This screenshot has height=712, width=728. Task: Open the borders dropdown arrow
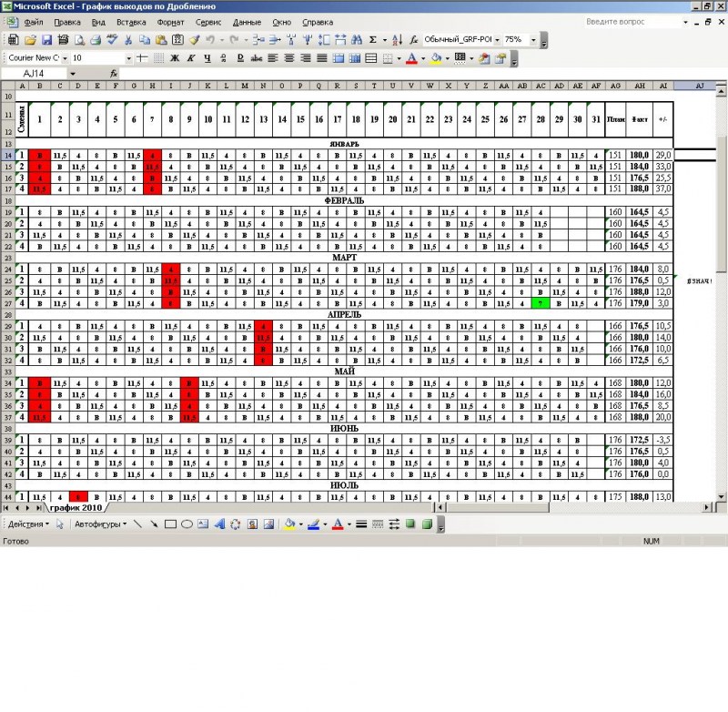[x=399, y=58]
